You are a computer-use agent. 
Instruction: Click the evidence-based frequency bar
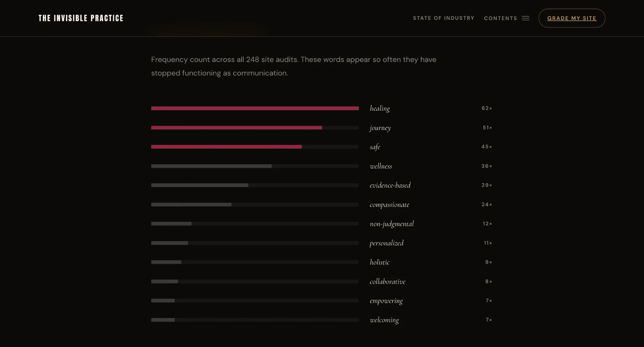[255, 185]
